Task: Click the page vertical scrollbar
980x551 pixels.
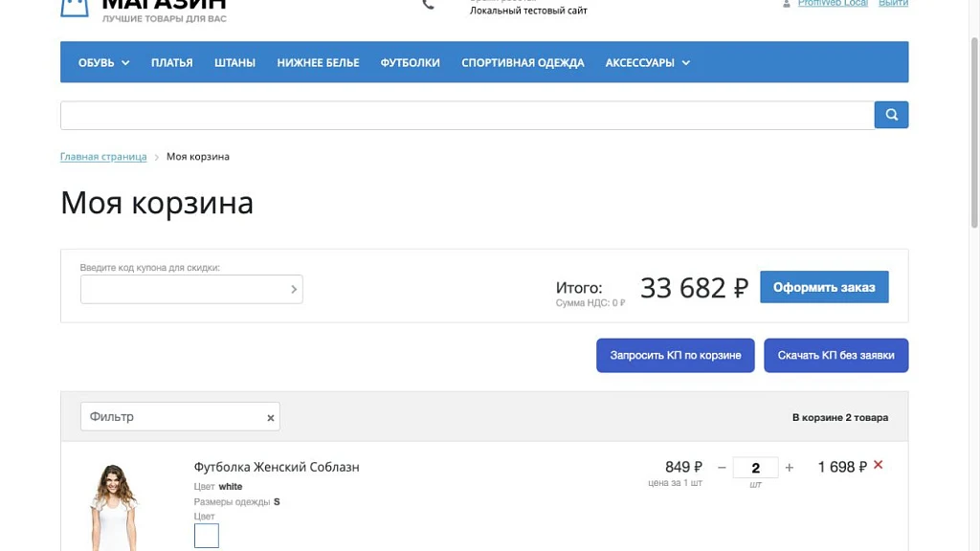Action: (973, 132)
